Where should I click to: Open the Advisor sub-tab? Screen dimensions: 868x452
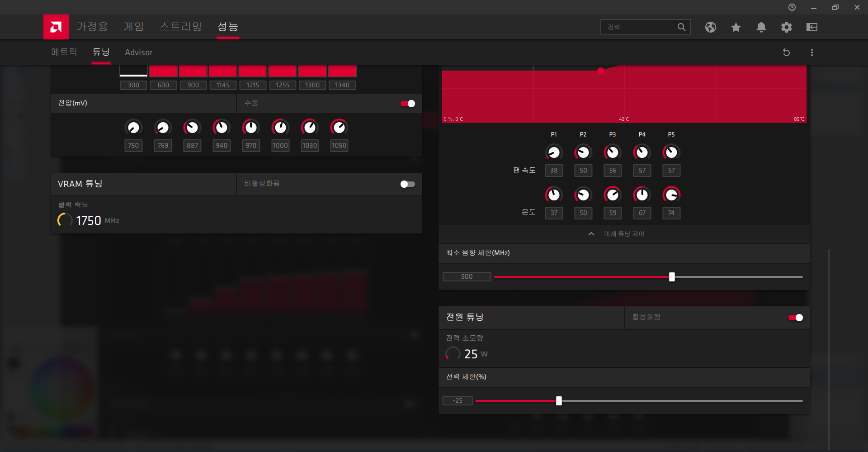139,52
